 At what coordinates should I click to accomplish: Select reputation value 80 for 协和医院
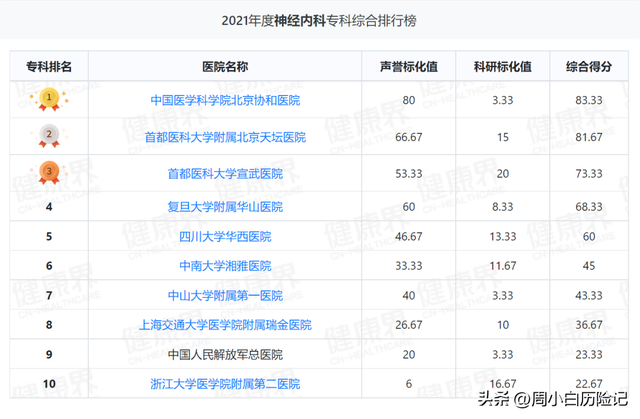(409, 100)
